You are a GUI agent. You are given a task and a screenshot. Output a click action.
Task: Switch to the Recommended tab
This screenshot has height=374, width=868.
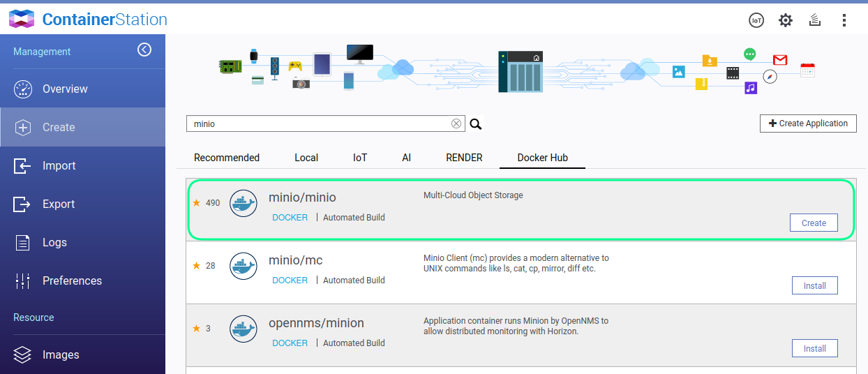(x=227, y=158)
